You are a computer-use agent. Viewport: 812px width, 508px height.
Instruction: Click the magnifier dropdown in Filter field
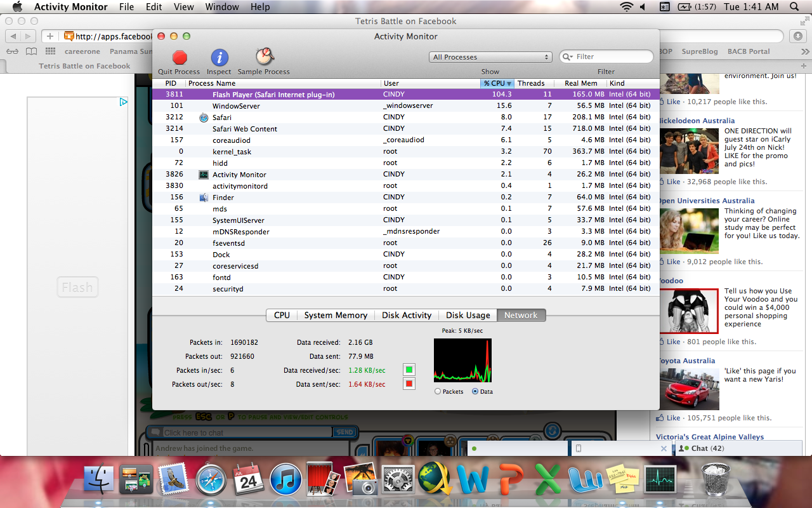pyautogui.click(x=568, y=57)
